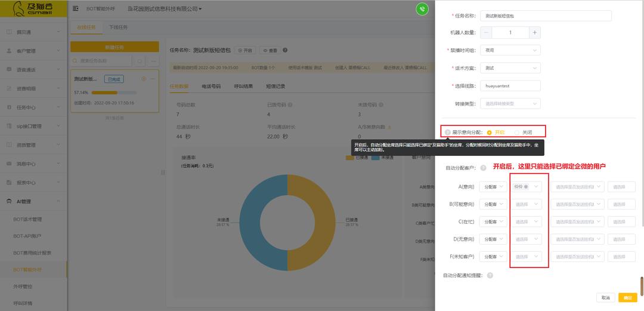Screen dimensions: 644x311
Task: Open user select dropdown in B(可能意向) row
Action: click(527, 204)
